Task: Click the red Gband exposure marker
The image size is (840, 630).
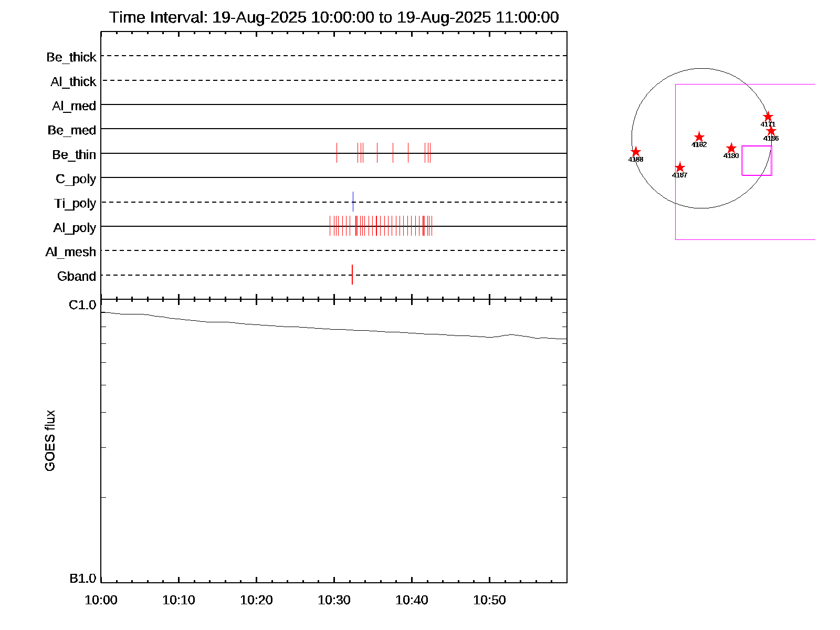Action: pos(352,275)
